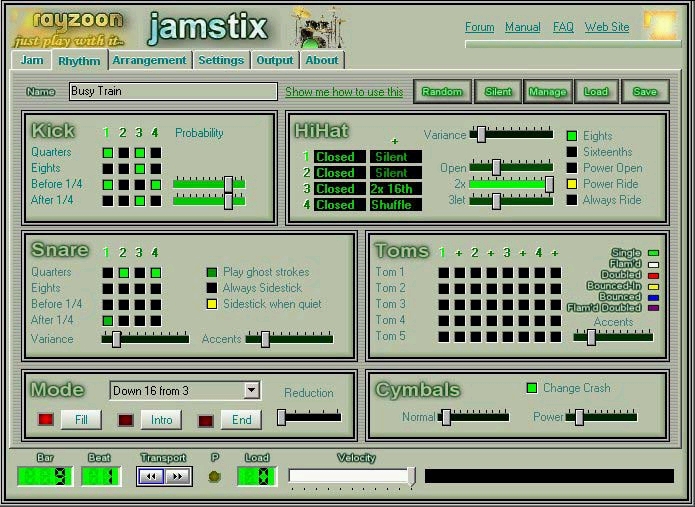Select the Doubled tom stroke color

click(x=653, y=275)
